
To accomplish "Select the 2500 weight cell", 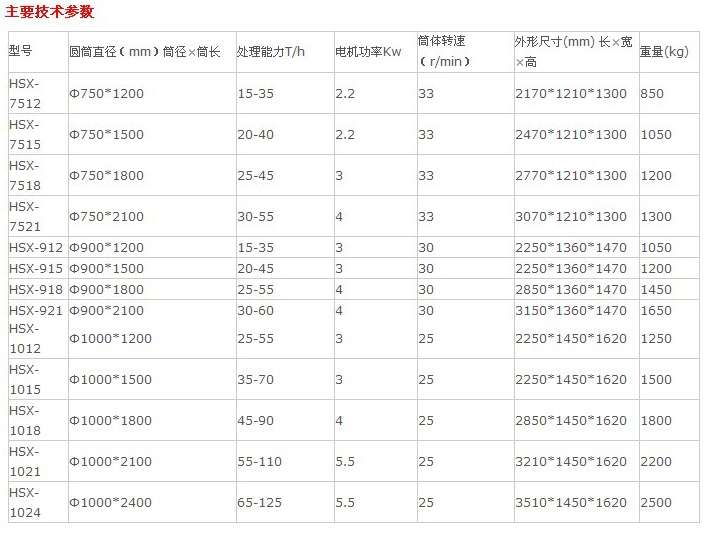I will pyautogui.click(x=656, y=502).
